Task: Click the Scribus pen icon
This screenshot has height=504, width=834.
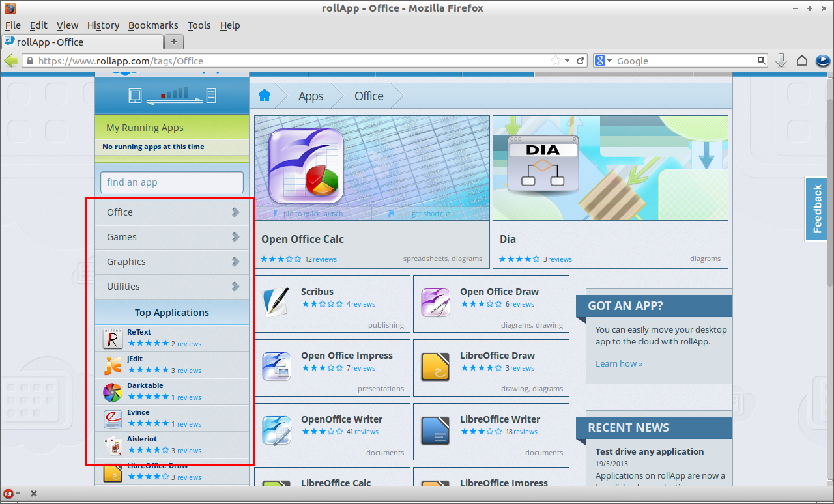Action: [275, 302]
